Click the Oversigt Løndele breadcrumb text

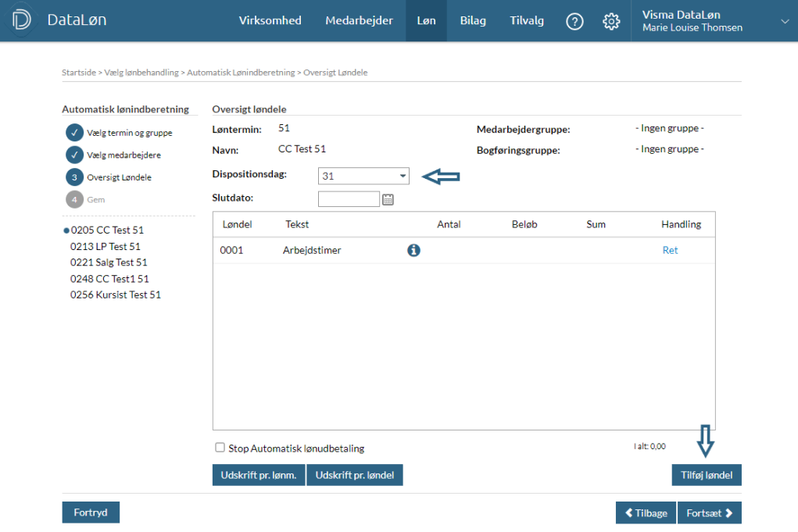pyautogui.click(x=335, y=72)
